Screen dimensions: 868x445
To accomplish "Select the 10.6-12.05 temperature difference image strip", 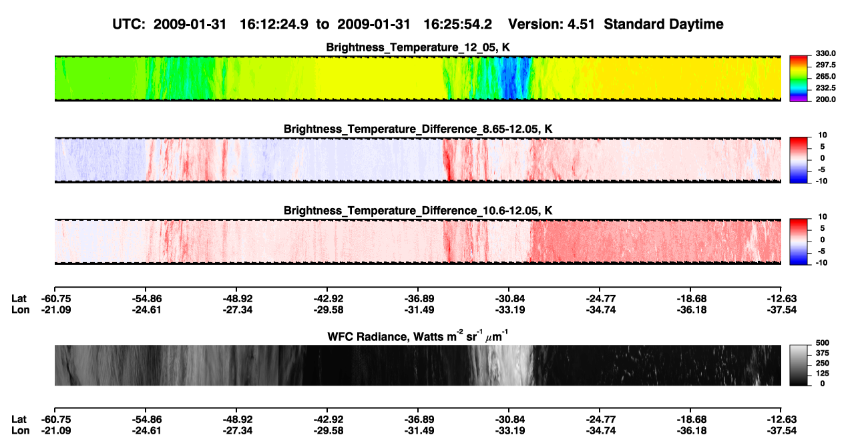I will click(417, 242).
